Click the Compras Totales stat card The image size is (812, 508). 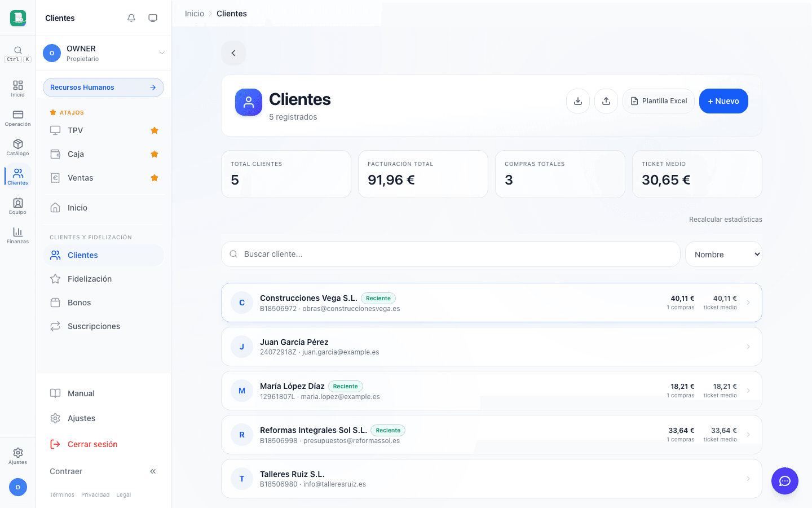tap(560, 174)
